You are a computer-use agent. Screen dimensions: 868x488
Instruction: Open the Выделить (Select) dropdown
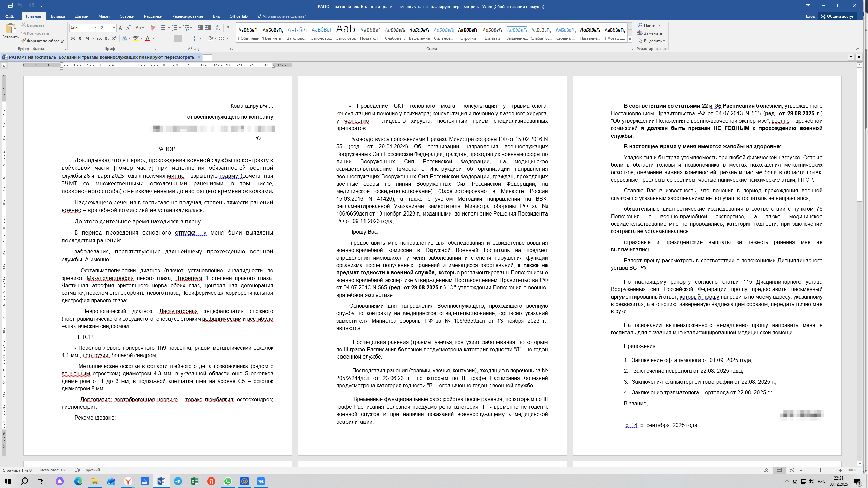[x=651, y=41]
